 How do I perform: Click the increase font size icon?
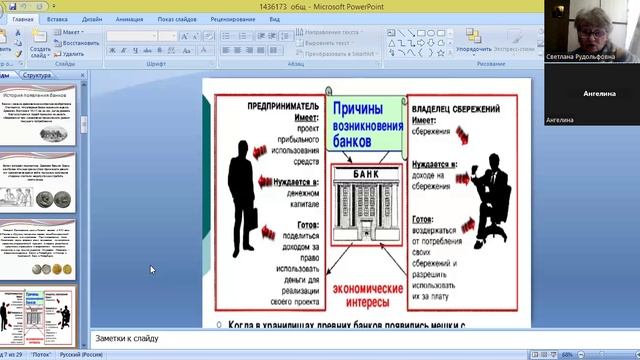184,36
